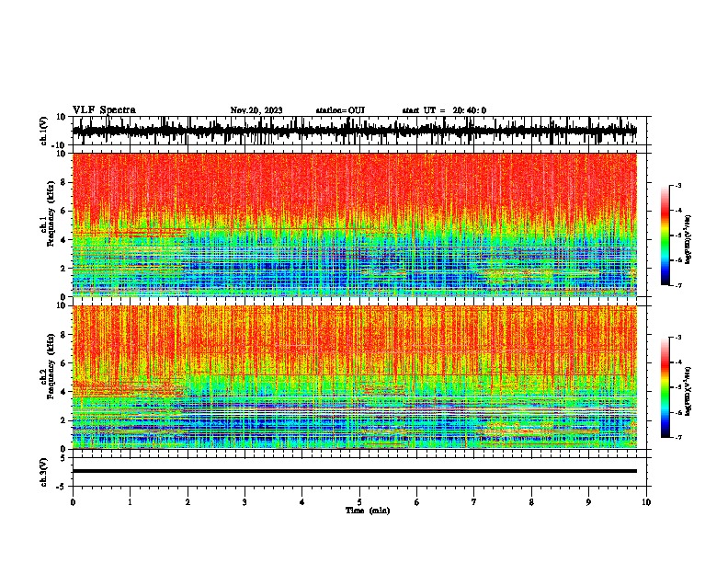Click the 4 kHz tick on ch.1 frequency axis
728x563 pixels.
(63, 240)
